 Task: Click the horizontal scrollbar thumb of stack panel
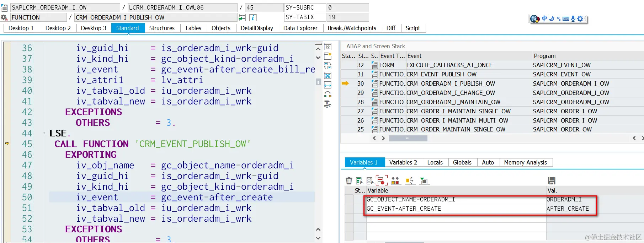tap(408, 138)
